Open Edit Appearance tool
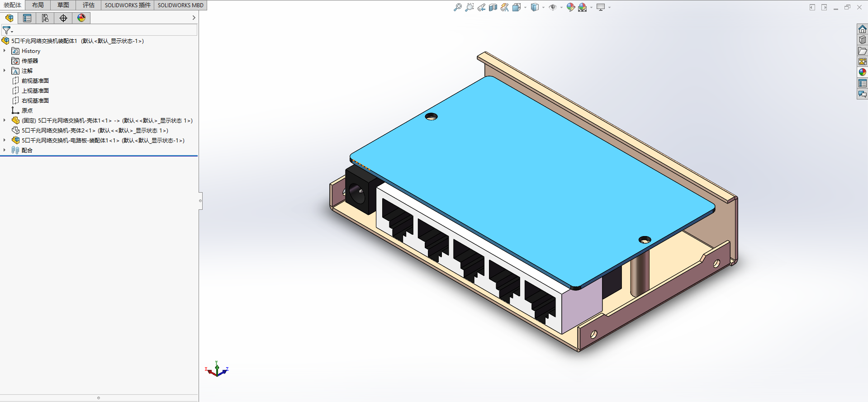 tap(571, 7)
